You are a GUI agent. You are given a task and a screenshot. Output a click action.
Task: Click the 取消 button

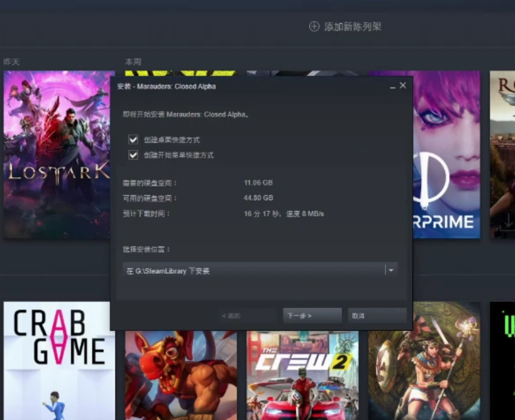[x=377, y=316]
